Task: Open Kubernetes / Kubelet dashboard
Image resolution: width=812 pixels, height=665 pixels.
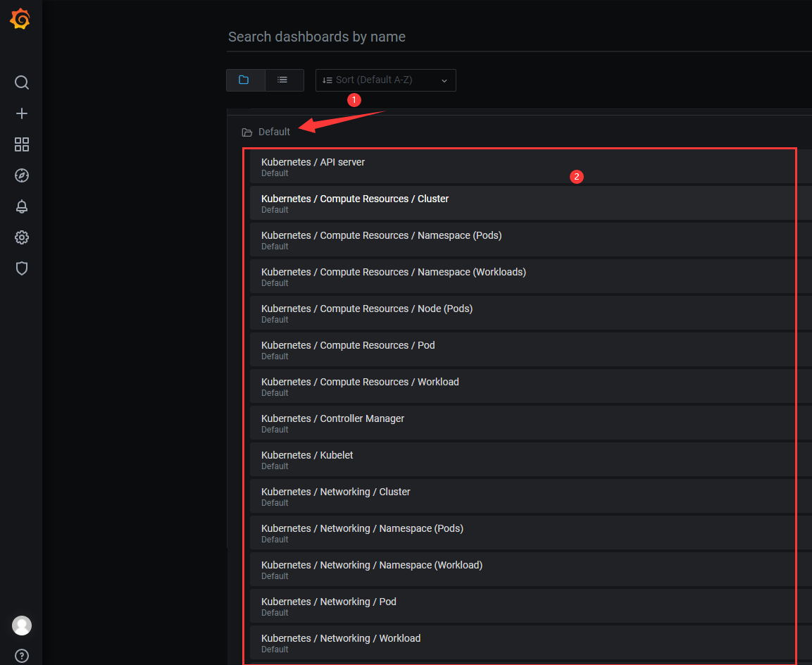Action: click(531, 460)
